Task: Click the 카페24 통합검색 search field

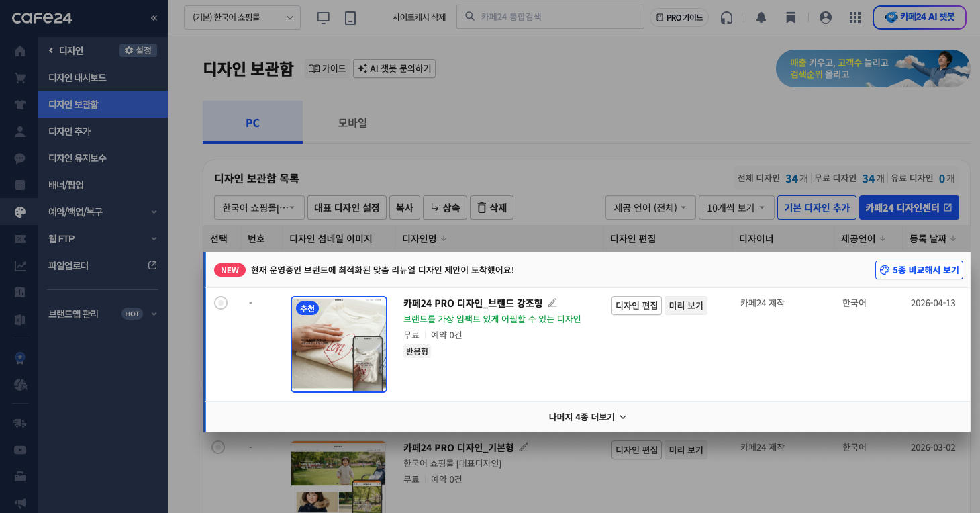Action: pyautogui.click(x=557, y=17)
